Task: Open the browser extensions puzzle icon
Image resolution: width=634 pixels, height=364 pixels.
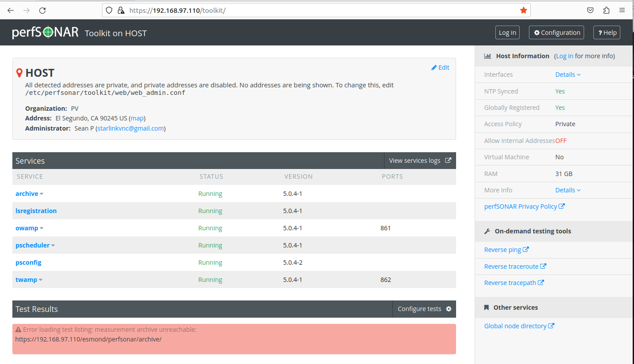Action: 606,10
